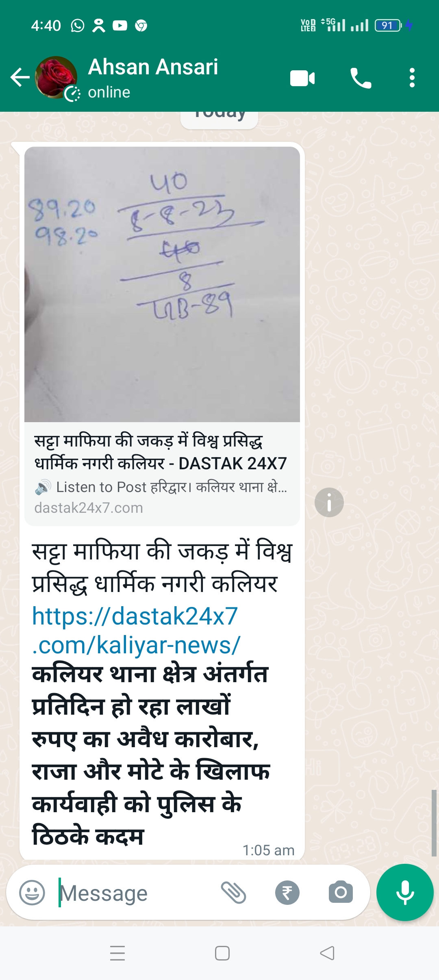Open the paperclip attachment menu
This screenshot has width=439, height=980.
(x=233, y=893)
